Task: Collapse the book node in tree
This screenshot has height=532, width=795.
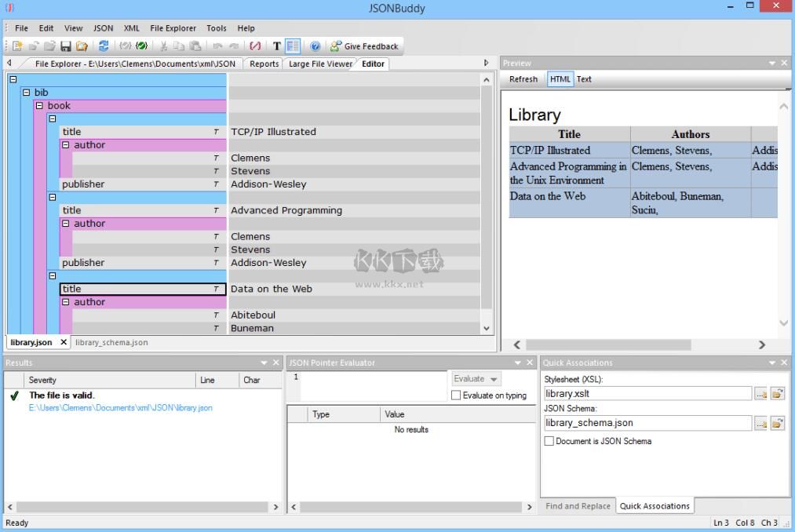Action: [x=40, y=105]
